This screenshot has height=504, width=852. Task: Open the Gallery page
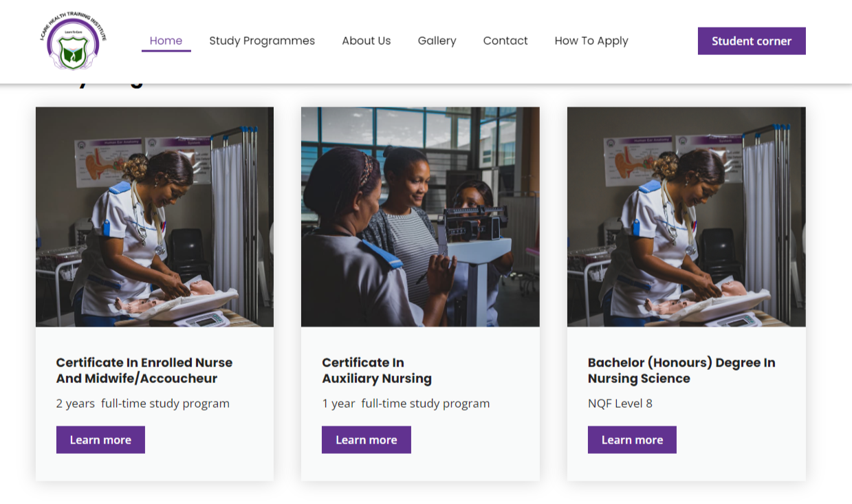click(437, 41)
